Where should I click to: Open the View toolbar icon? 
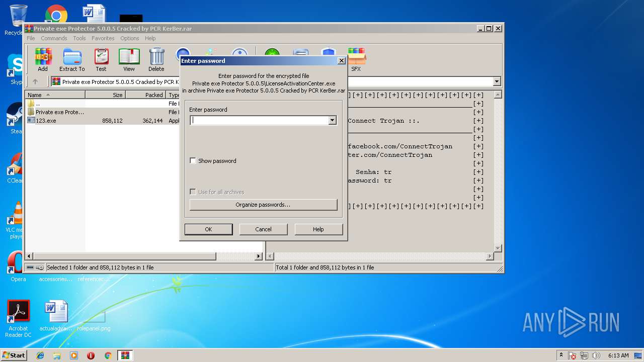129,60
